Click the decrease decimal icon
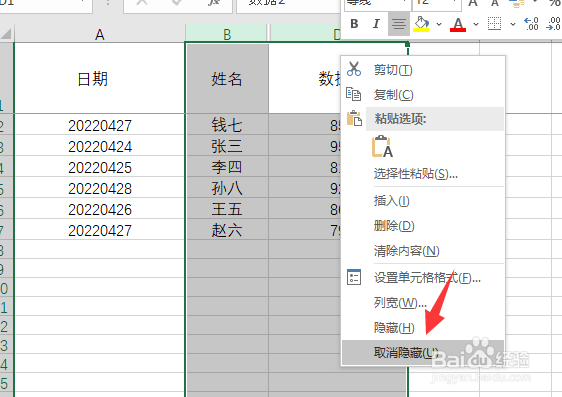 click(554, 24)
